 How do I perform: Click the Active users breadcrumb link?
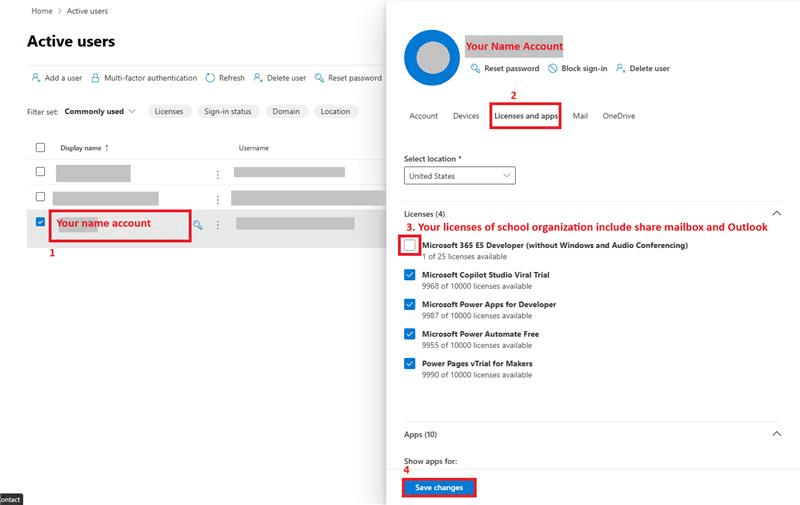click(87, 11)
